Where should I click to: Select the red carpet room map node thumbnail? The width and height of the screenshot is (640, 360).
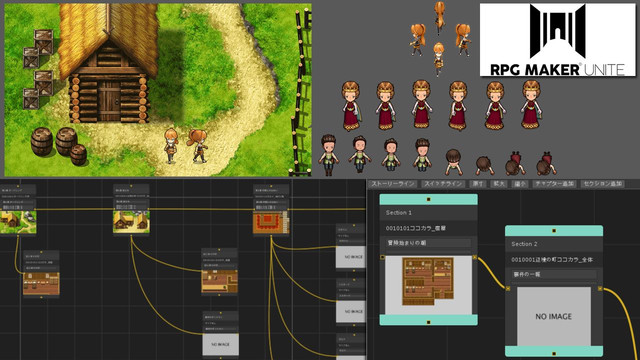point(271,222)
